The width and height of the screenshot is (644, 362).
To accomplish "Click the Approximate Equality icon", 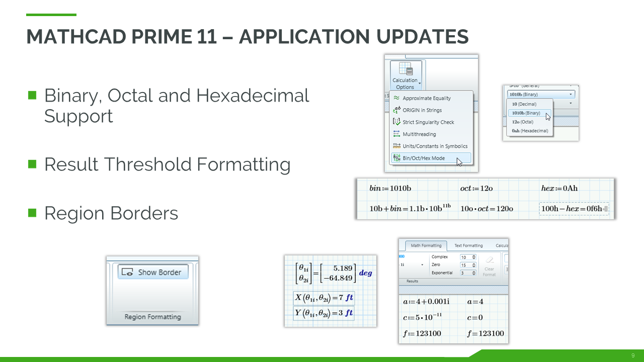I will point(396,98).
